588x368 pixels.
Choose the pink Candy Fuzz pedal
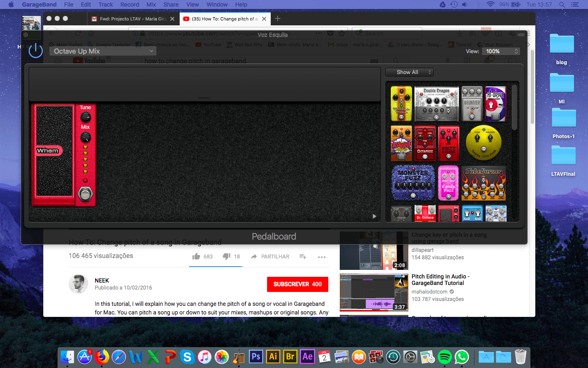448,183
